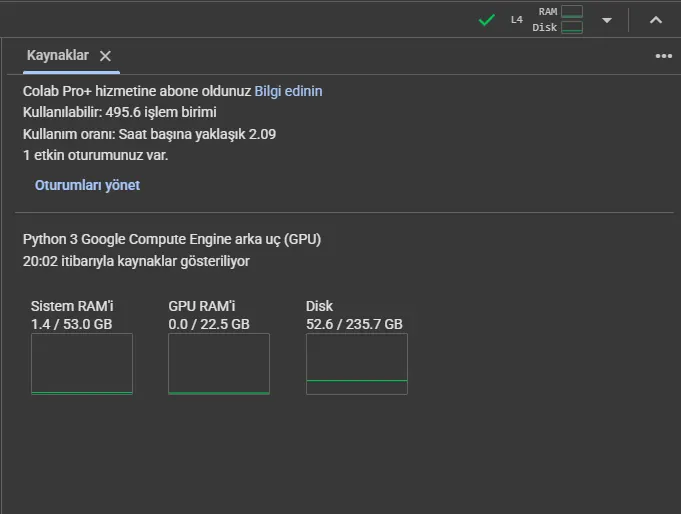Click the Disk mini usage bar in toolbar
This screenshot has height=514, width=681.
[571, 28]
